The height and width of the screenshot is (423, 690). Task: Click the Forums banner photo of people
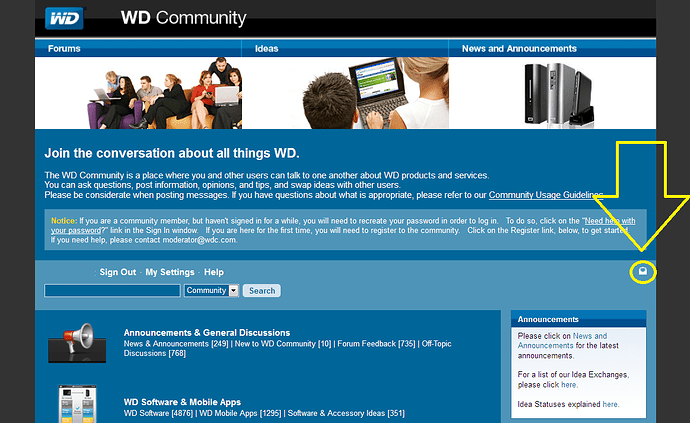(x=165, y=93)
